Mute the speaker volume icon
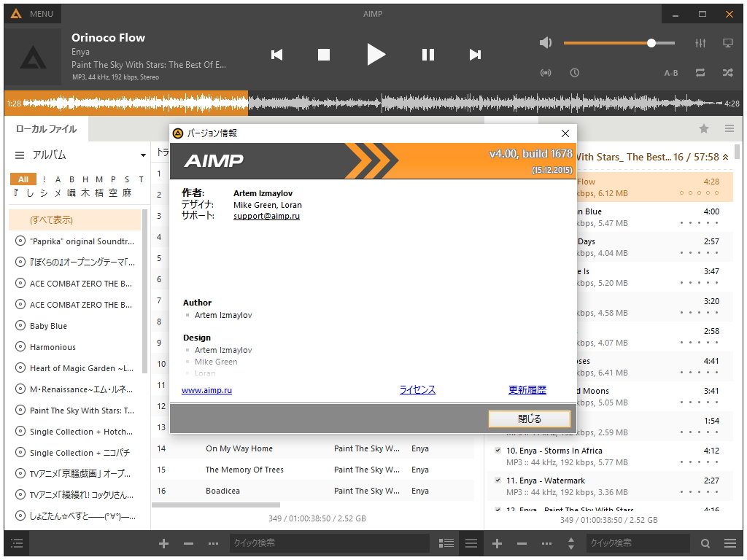The height and width of the screenshot is (560, 747). click(546, 43)
